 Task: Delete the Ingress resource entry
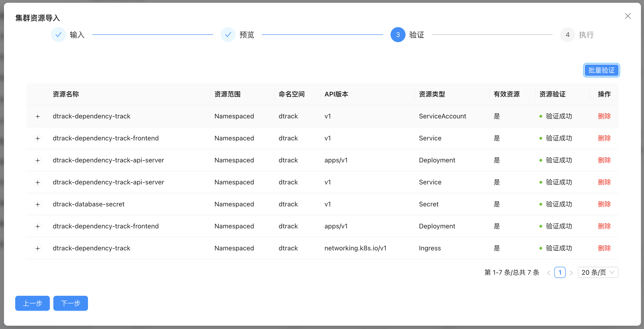click(x=604, y=248)
